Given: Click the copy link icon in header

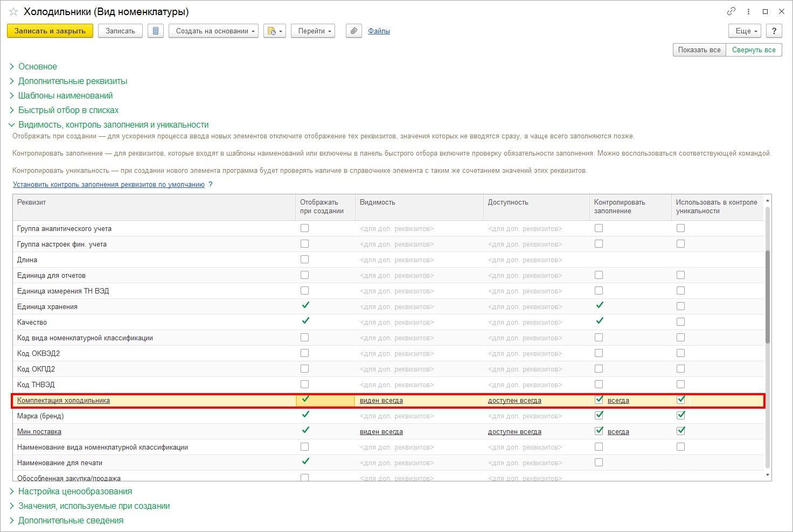Looking at the screenshot, I should click(x=731, y=11).
